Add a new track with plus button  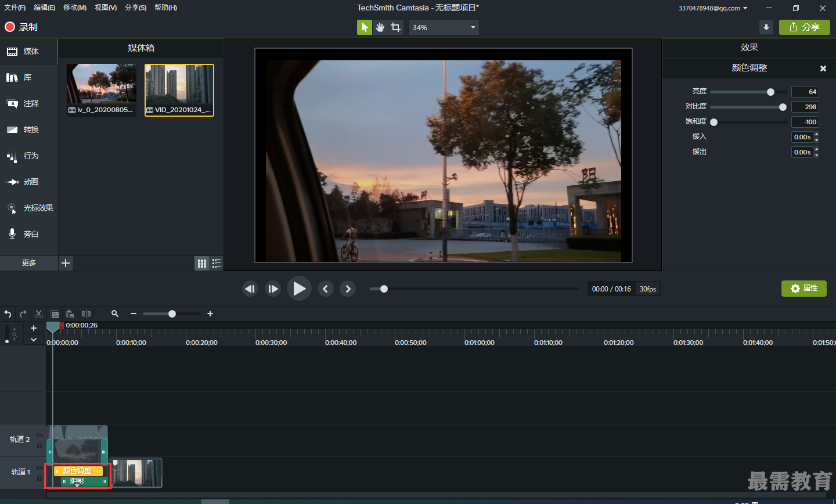click(34, 328)
